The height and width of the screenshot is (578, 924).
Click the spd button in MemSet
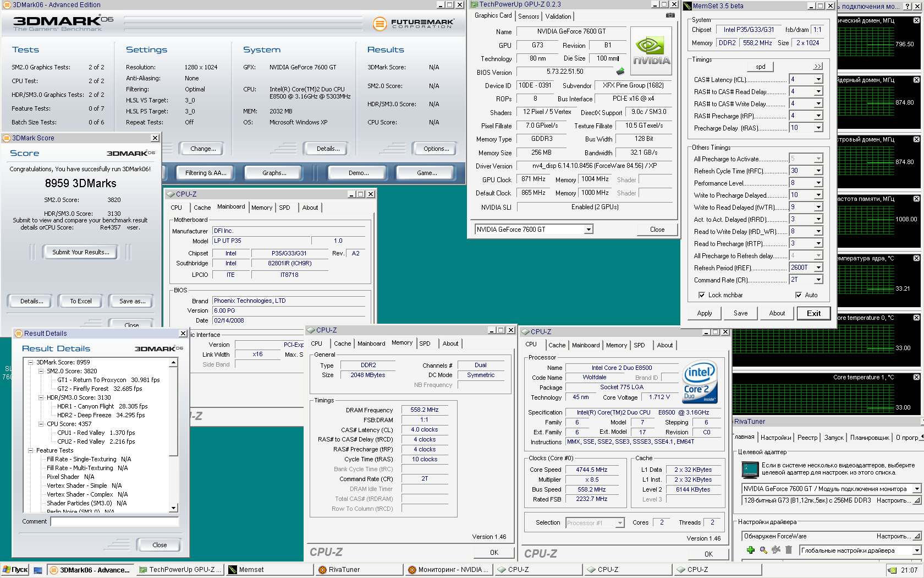(x=761, y=67)
